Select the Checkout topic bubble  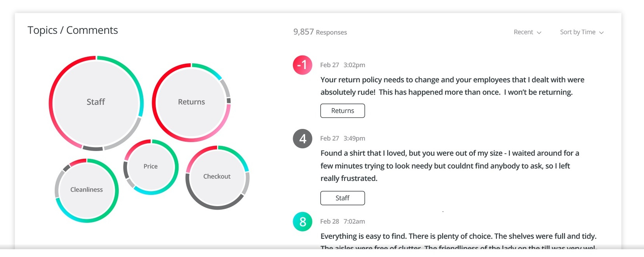pos(217,177)
